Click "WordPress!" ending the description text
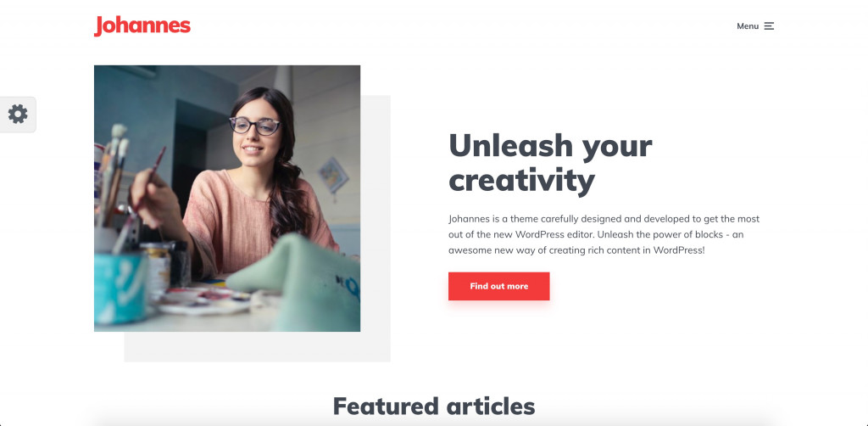Image resolution: width=868 pixels, height=426 pixels. pos(679,250)
